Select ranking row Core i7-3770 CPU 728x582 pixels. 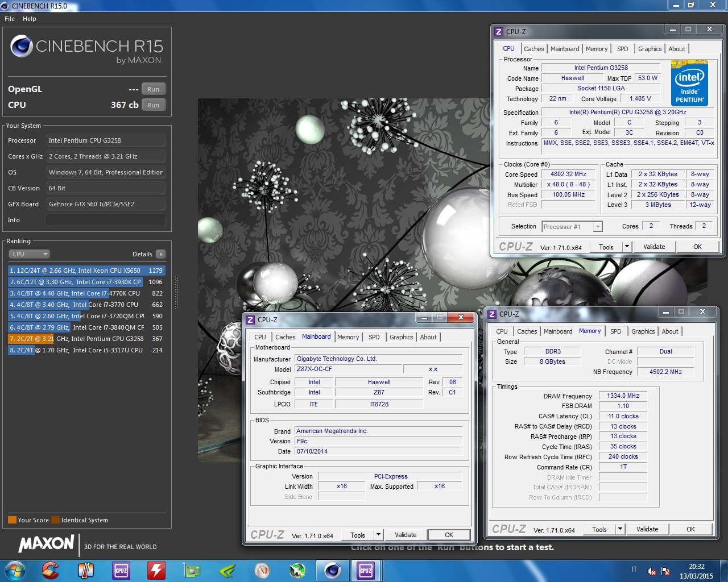[86, 305]
